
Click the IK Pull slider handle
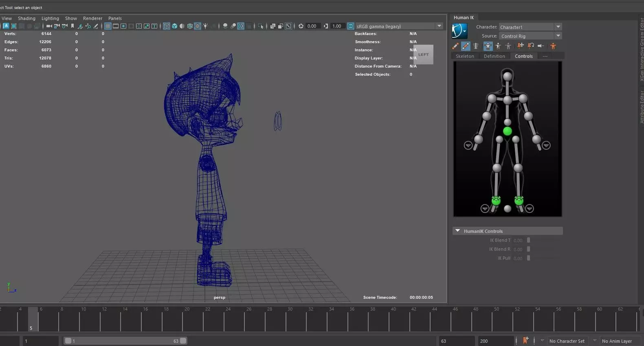click(x=528, y=258)
